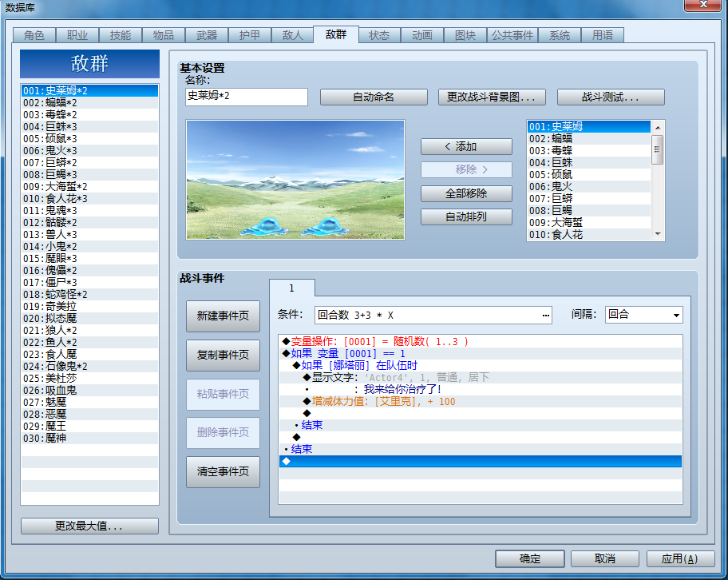The height and width of the screenshot is (580, 728).
Task: Select troop 010:食人花*3
Action: point(89,199)
